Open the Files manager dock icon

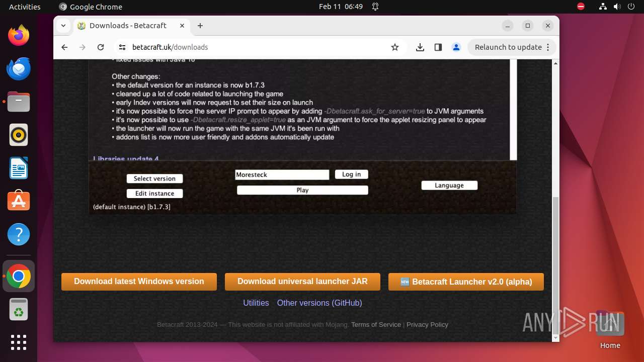click(x=19, y=102)
